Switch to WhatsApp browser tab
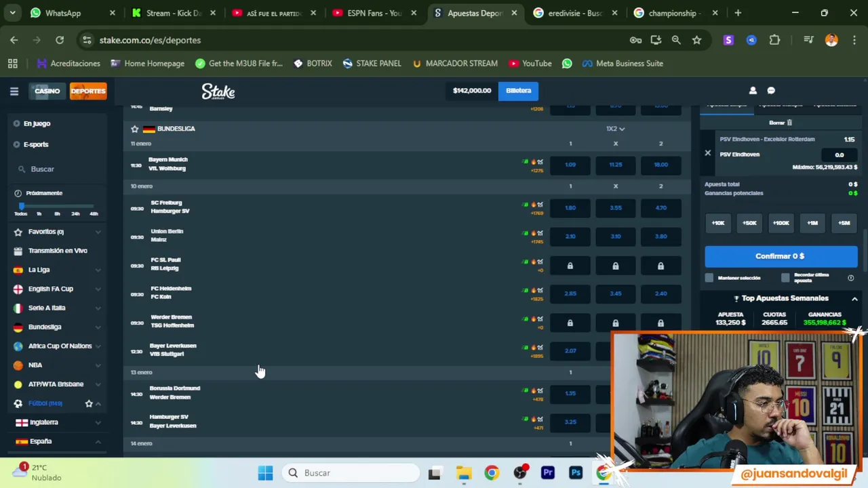The image size is (868, 488). point(71,13)
